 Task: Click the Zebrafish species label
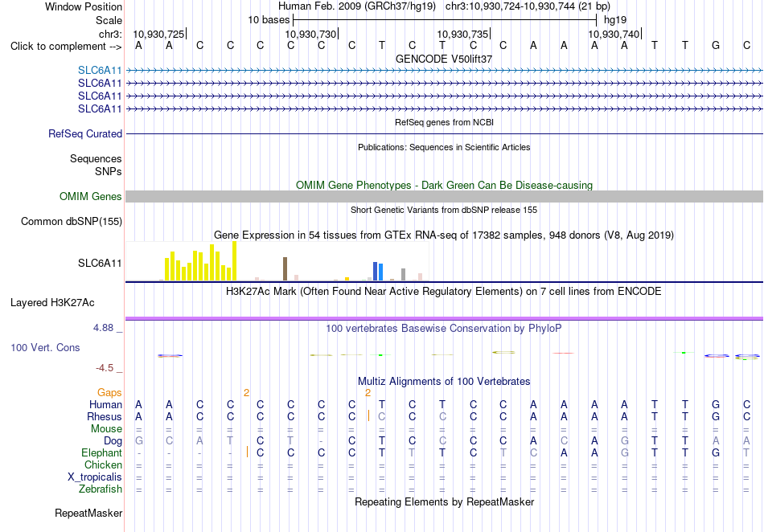click(x=101, y=489)
